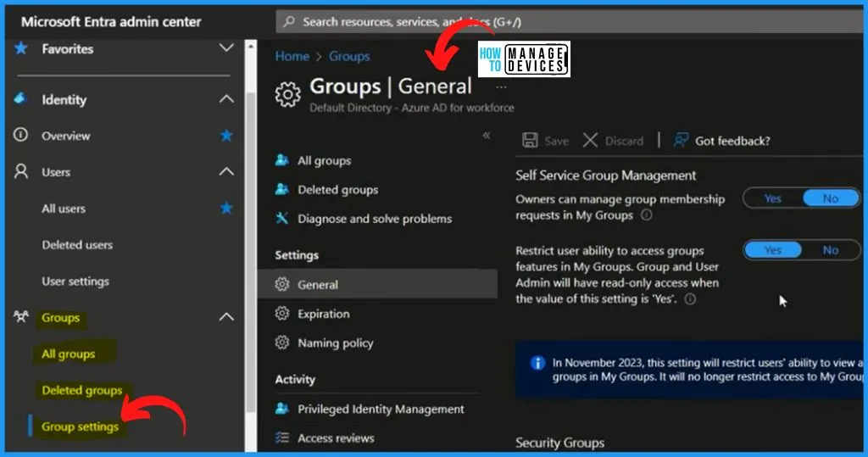Unfavorite Overview using its blue star
Screen dimensions: 868x457
226,135
